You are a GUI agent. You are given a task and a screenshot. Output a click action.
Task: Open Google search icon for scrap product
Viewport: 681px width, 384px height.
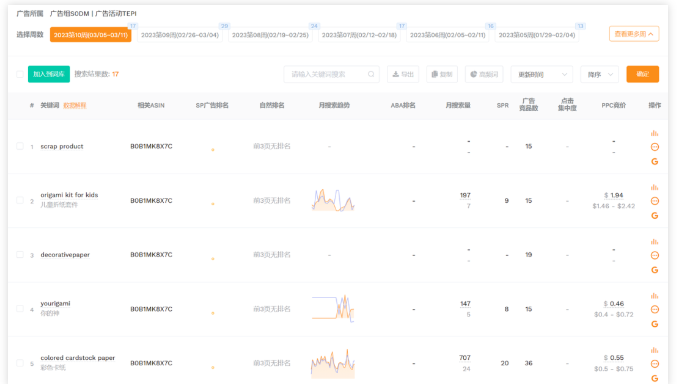655,162
